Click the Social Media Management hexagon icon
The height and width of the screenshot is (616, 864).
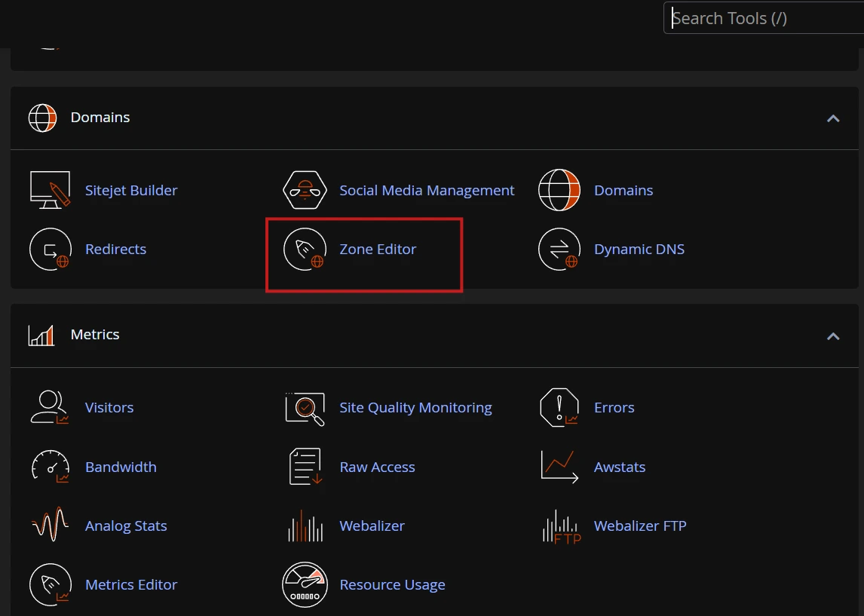(x=305, y=190)
